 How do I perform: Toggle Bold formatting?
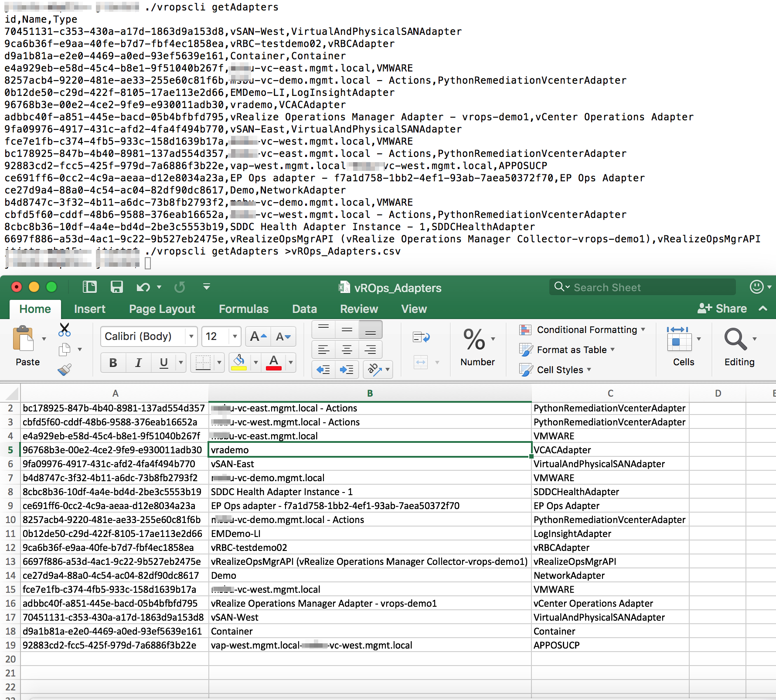(113, 363)
